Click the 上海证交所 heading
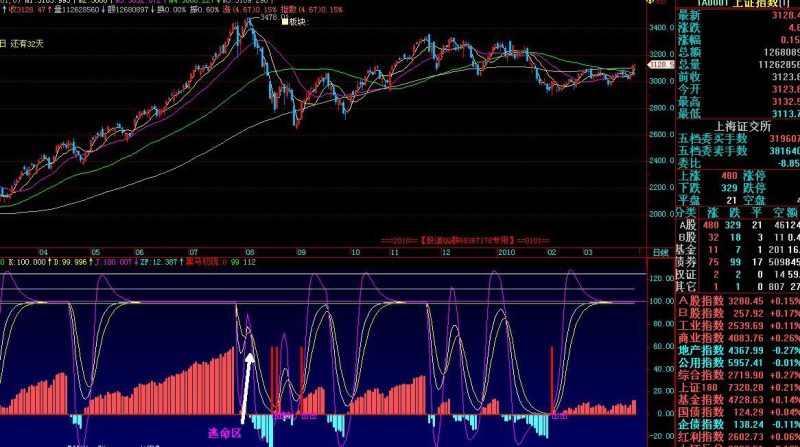800x447 pixels. pos(742,126)
